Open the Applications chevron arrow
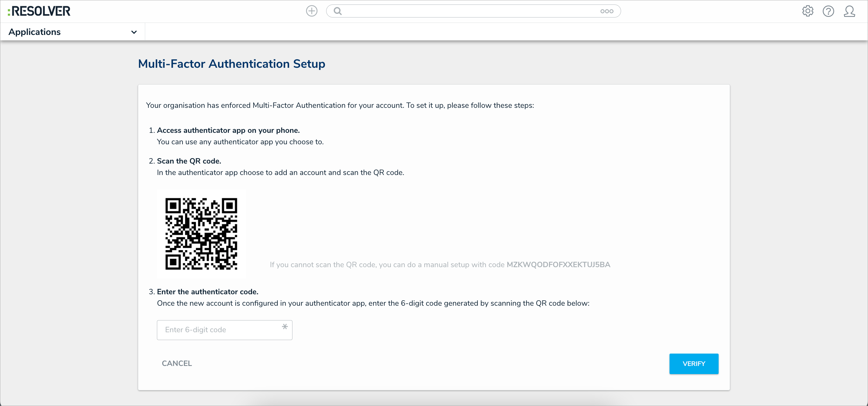 (x=134, y=32)
